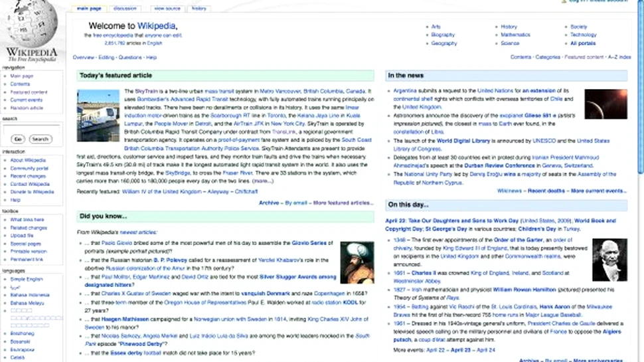The width and height of the screenshot is (644, 362).
Task: Open the Order of the Garter link
Action: (x=518, y=240)
